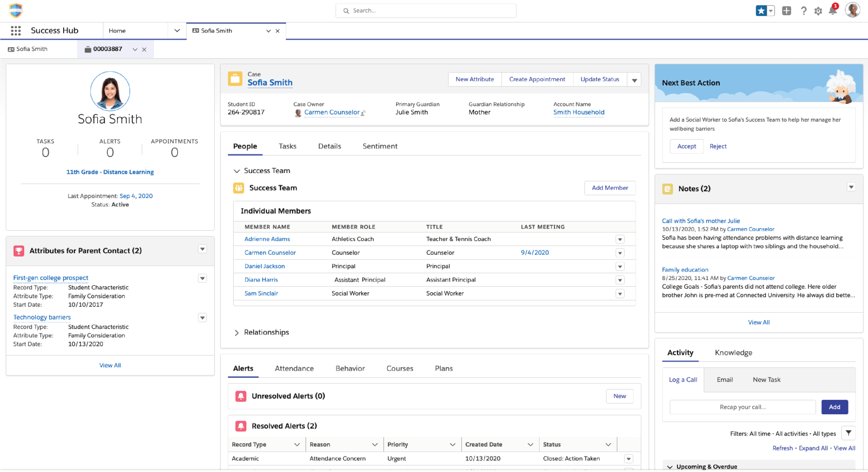The image size is (868, 472).
Task: Switch to the Sentiment tab
Action: tap(380, 146)
